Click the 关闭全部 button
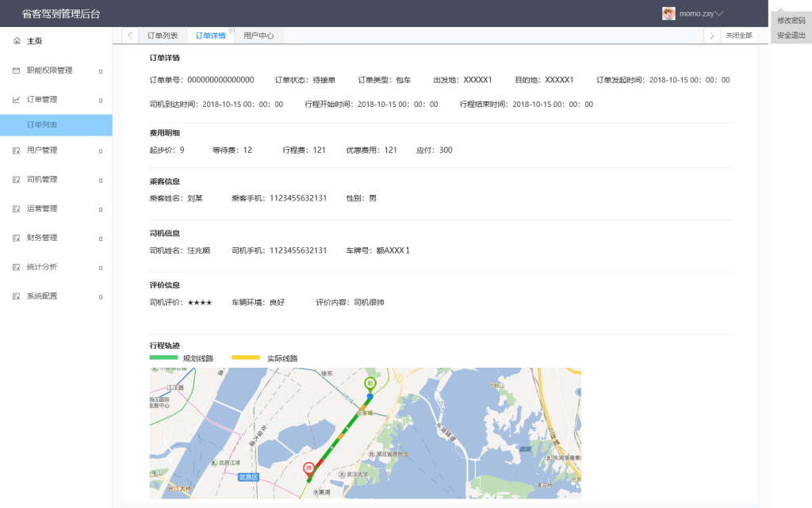 click(x=738, y=36)
